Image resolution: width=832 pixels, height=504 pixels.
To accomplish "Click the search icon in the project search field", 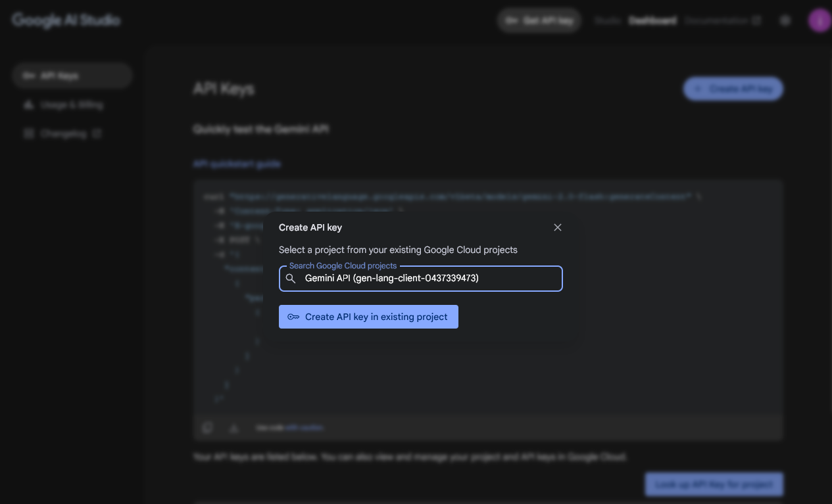I will pos(290,279).
